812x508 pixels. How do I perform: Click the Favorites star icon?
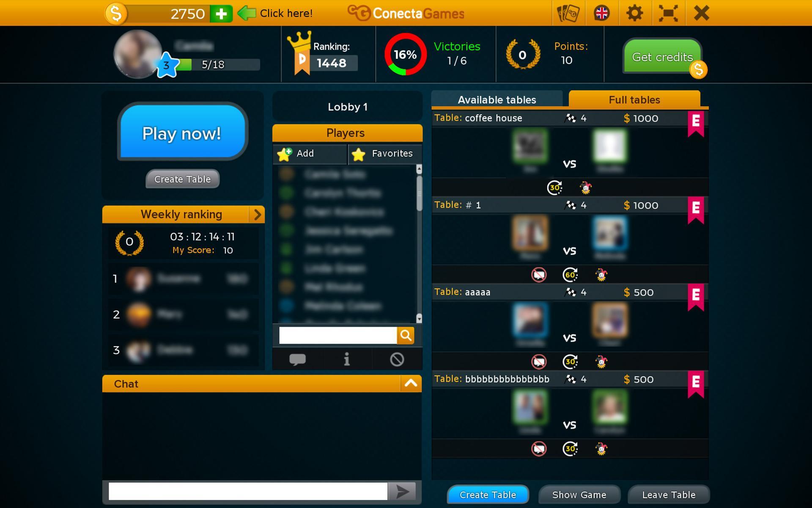pyautogui.click(x=358, y=153)
